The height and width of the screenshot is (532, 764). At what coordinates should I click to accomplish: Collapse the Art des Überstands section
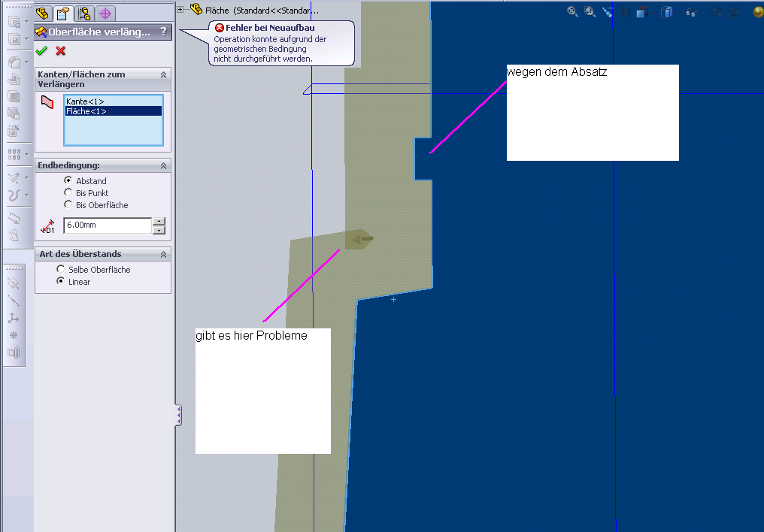tap(164, 255)
